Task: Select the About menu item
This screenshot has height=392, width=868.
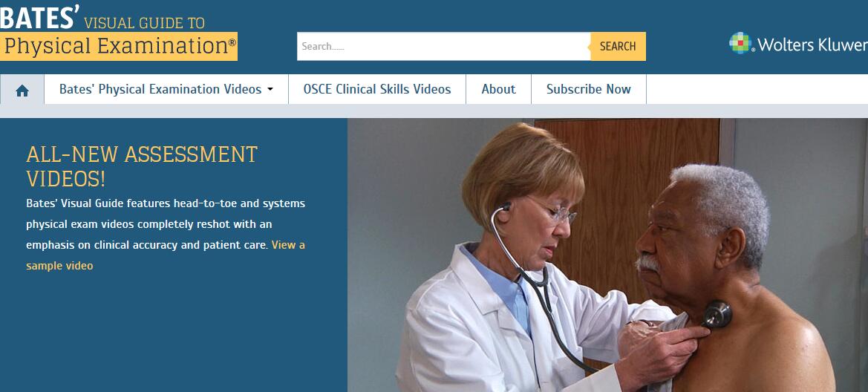Action: 498,89
